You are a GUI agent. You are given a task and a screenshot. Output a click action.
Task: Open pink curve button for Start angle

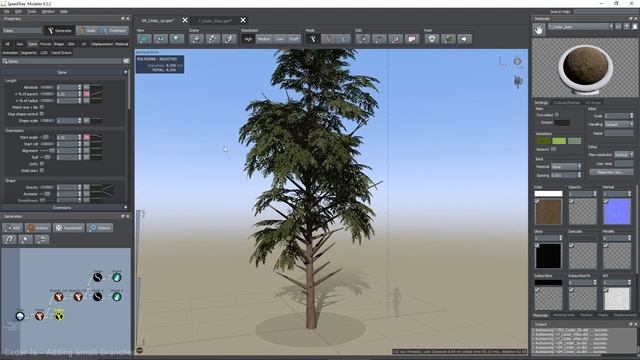point(87,137)
